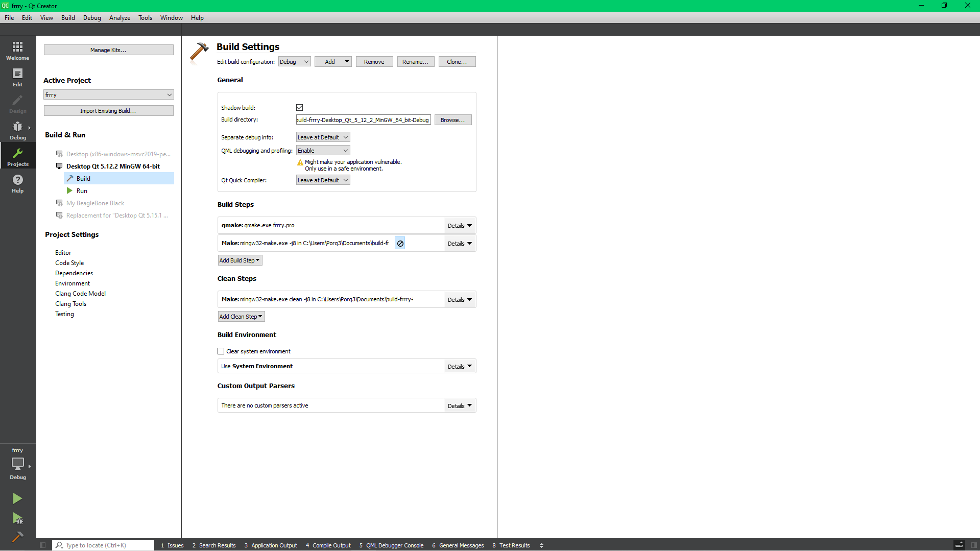Open the Application Output pane

point(271,545)
